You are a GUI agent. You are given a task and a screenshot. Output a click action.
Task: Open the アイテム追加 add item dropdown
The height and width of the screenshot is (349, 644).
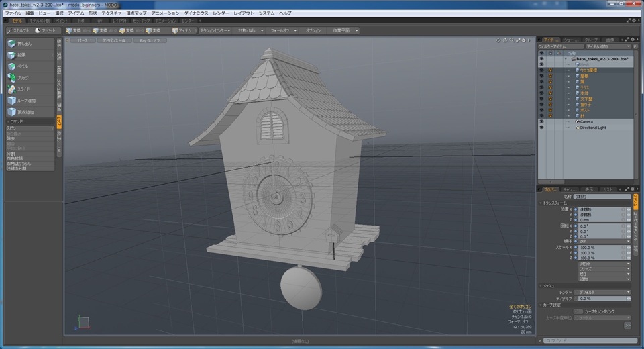pyautogui.click(x=608, y=47)
